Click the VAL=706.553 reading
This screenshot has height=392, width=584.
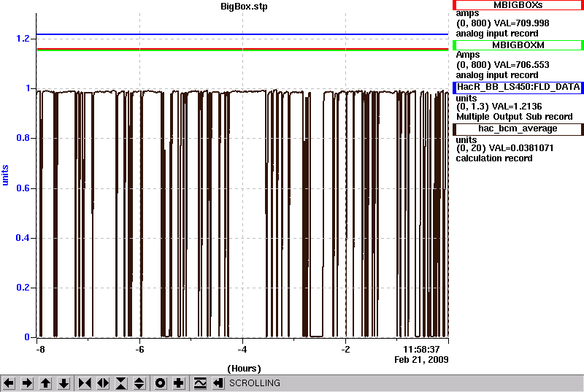(521, 65)
